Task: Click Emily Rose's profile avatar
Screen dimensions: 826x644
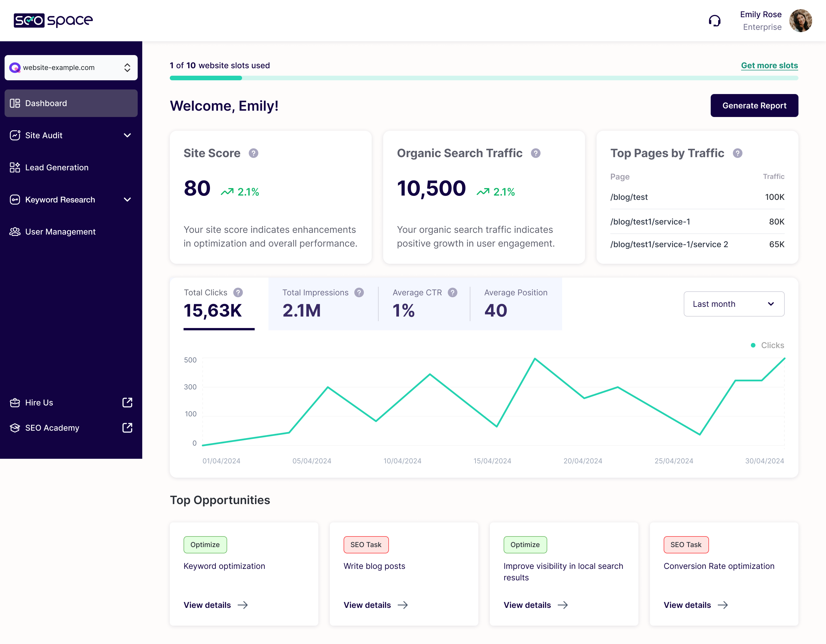Action: 800,21
